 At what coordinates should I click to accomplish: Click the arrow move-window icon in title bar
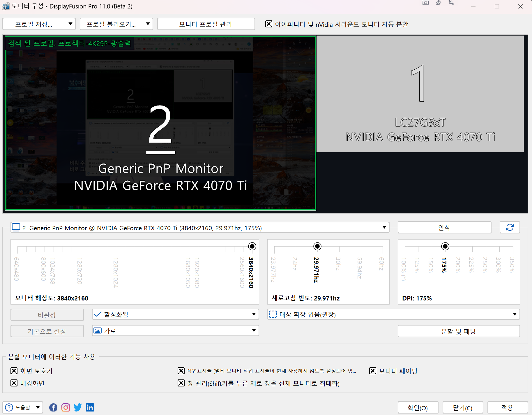[x=451, y=3]
